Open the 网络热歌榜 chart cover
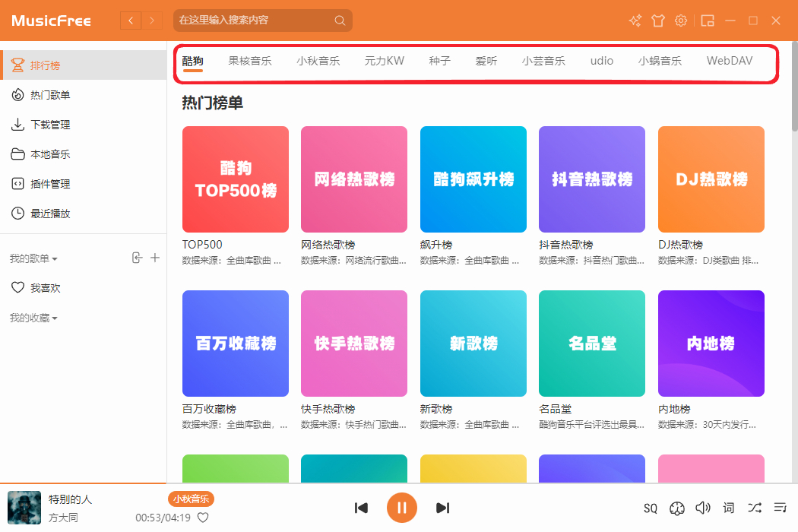Viewport: 798px width, 532px height. coord(354,179)
